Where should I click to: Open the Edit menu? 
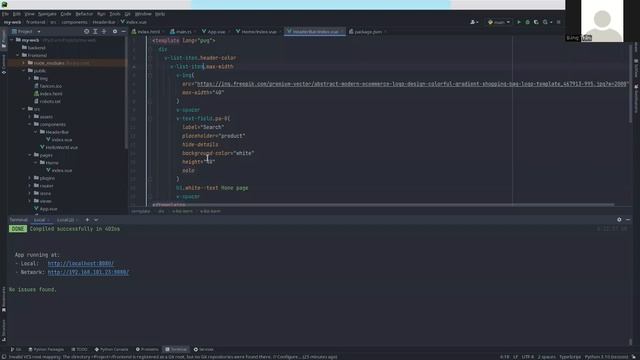(x=17, y=14)
